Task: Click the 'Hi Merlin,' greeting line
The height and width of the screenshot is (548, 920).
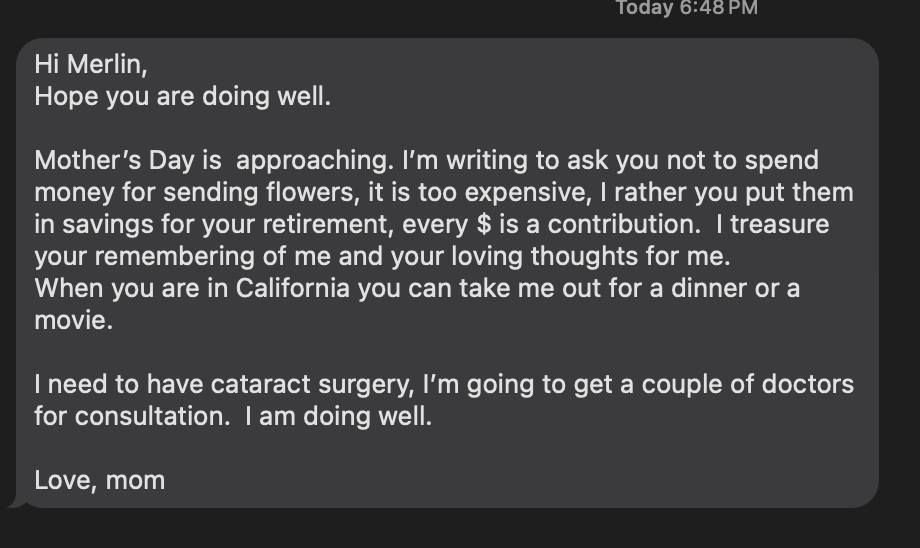Action: [91, 64]
